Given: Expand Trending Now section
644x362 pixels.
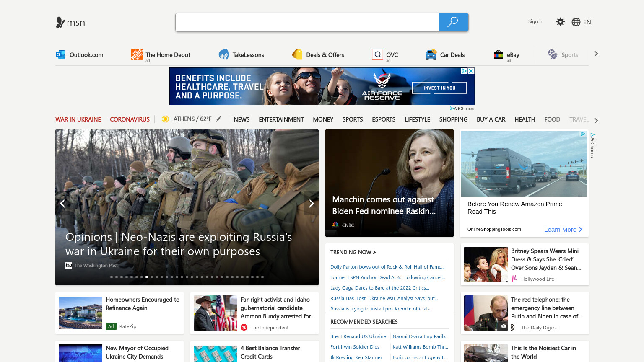Looking at the screenshot, I should pyautogui.click(x=353, y=252).
